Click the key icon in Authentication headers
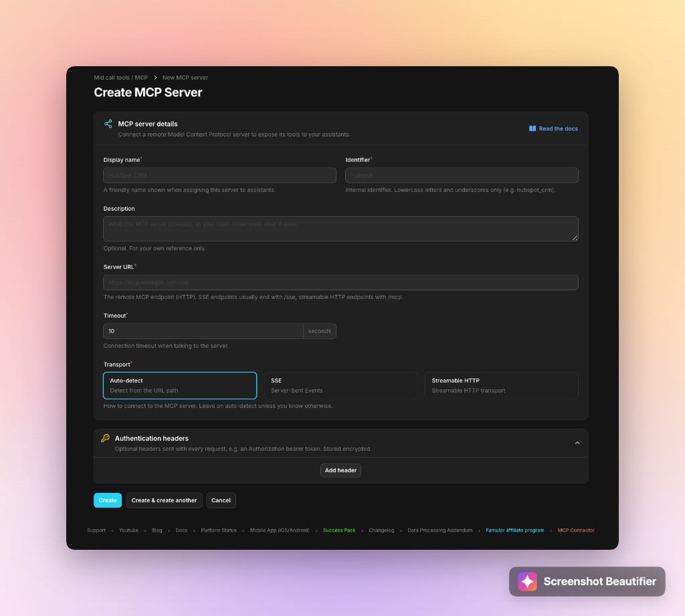 coord(105,437)
